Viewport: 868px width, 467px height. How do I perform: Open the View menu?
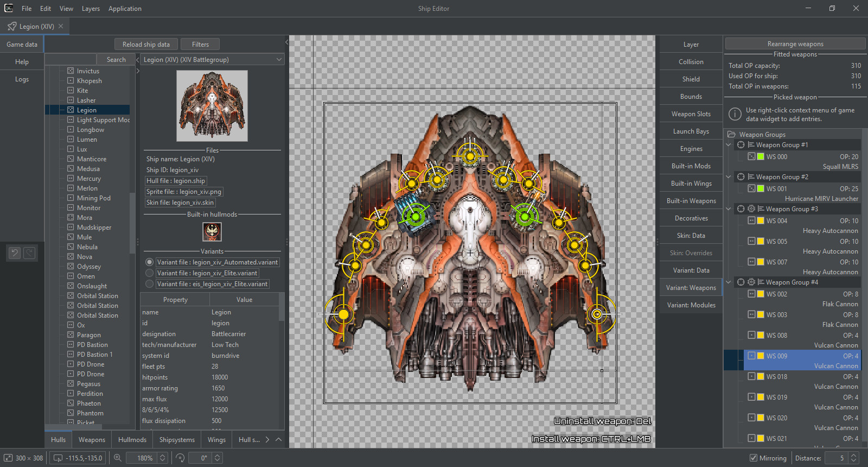tap(66, 8)
